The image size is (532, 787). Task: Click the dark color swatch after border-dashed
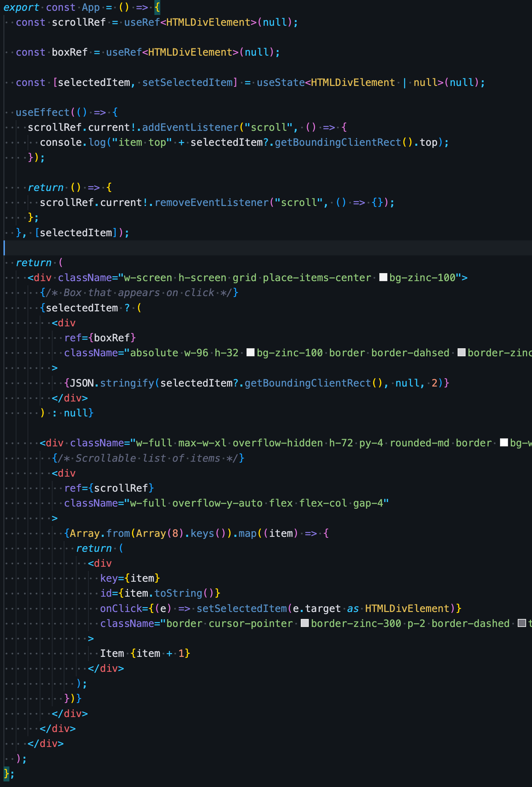pyautogui.click(x=522, y=623)
